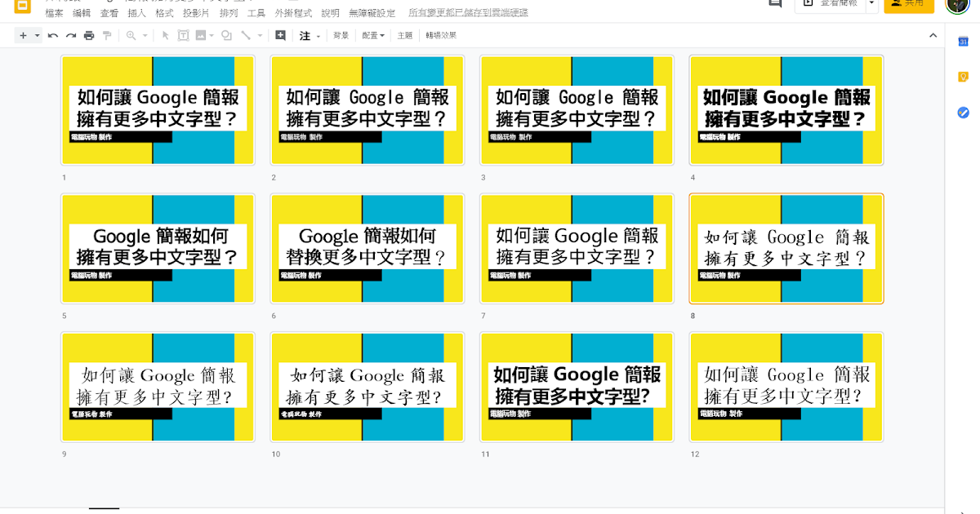
Task: Select slide 7 thumbnail
Action: coord(577,249)
